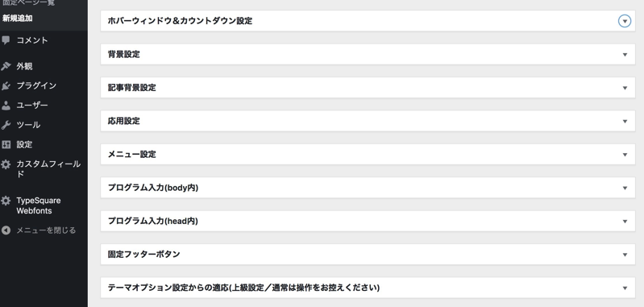The image size is (644, 307).
Task: Expand the 応用設定 panel arrow
Action: [625, 122]
